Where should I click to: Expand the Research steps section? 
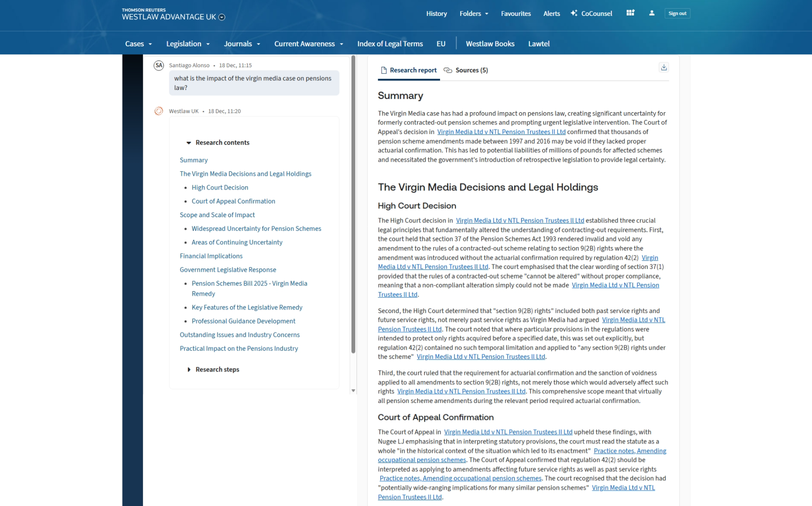tap(213, 370)
